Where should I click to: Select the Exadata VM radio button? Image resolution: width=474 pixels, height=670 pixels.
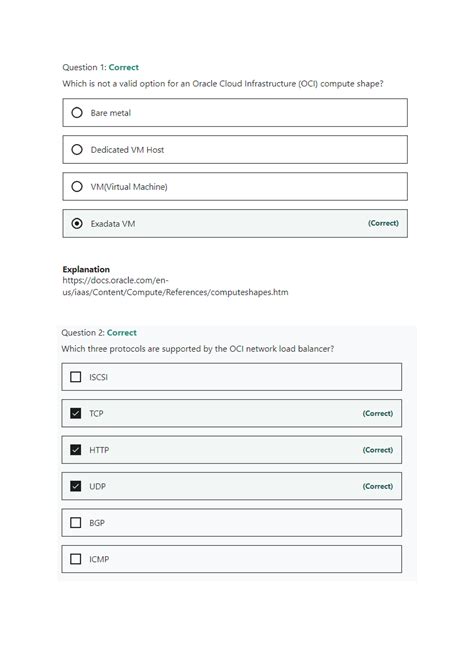(x=77, y=223)
